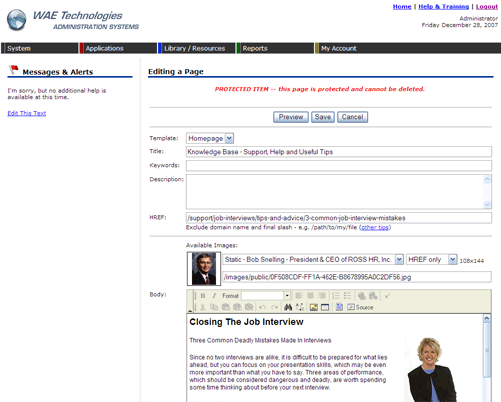This screenshot has height=402, width=501.
Task: Click the bulleted list icon
Action: (x=347, y=296)
